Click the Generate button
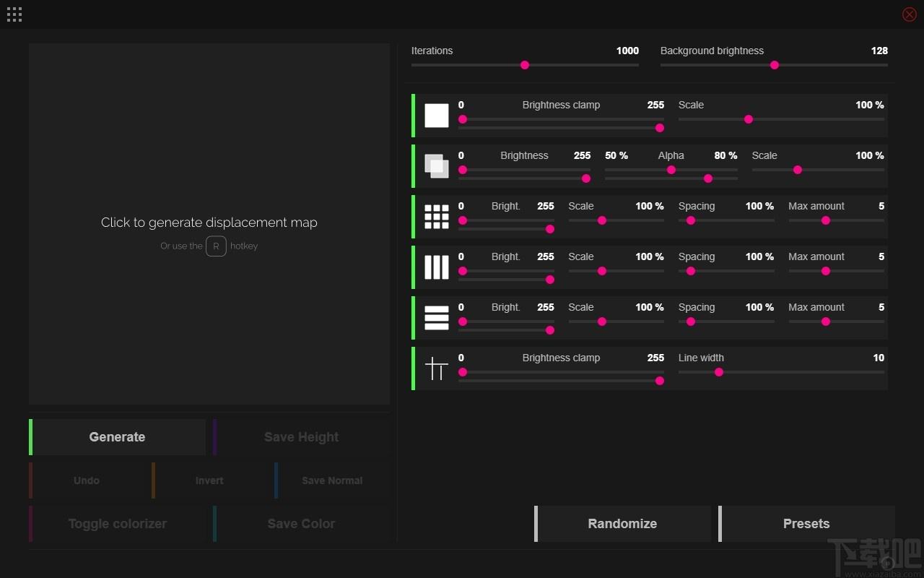This screenshot has width=924, height=578. pyautogui.click(x=118, y=437)
